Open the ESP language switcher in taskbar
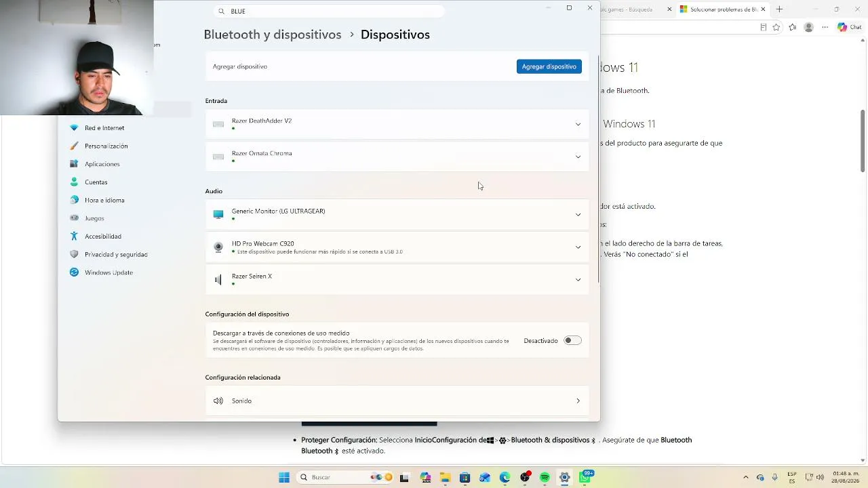The height and width of the screenshot is (488, 868). point(791,477)
